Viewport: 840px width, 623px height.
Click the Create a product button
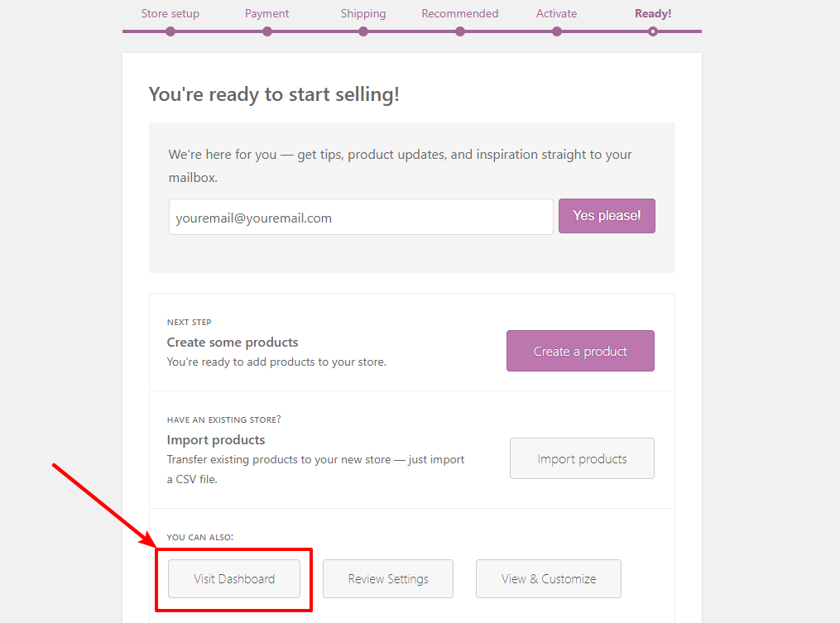(580, 352)
